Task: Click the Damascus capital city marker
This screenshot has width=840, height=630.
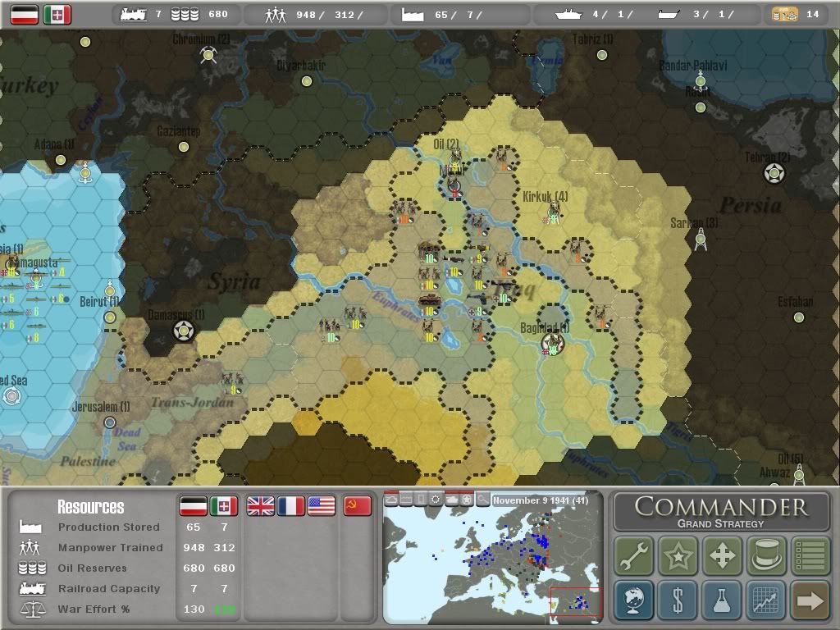Action: [x=184, y=331]
